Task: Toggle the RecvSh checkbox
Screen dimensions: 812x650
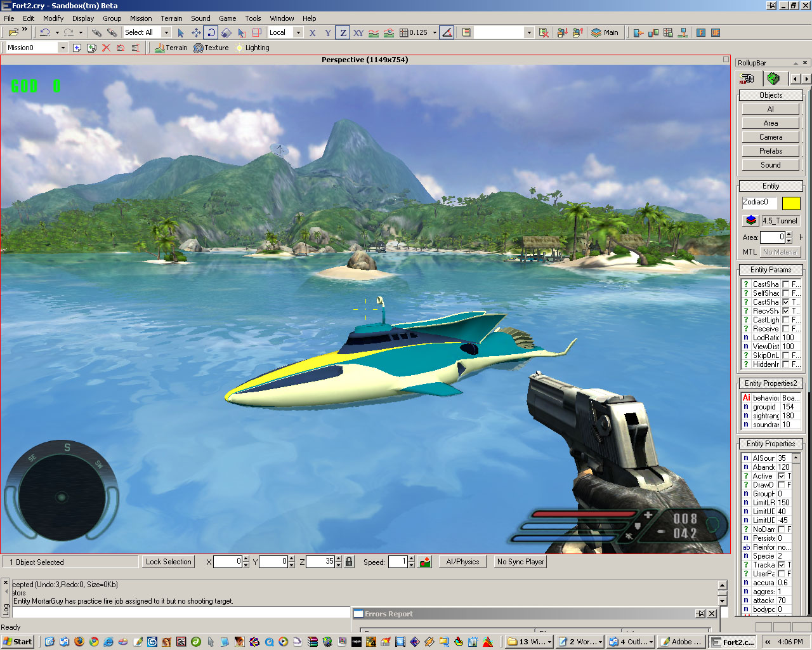Action: click(x=785, y=311)
